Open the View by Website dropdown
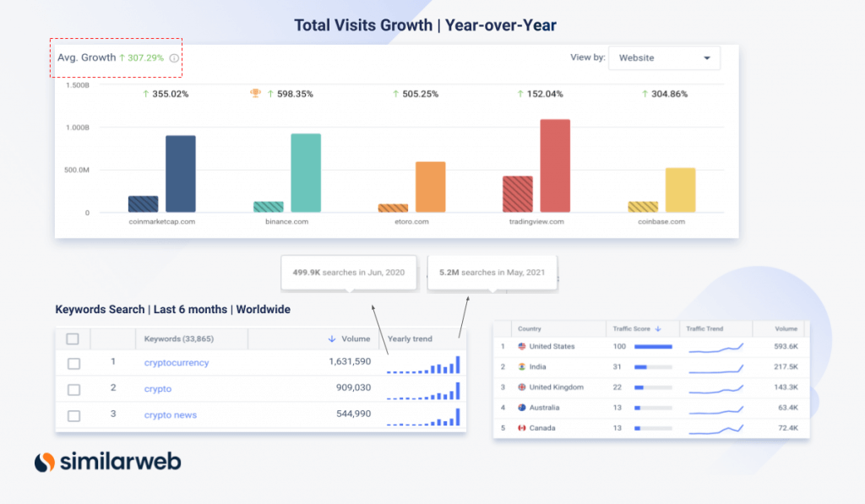The width and height of the screenshot is (865, 504). 664,58
